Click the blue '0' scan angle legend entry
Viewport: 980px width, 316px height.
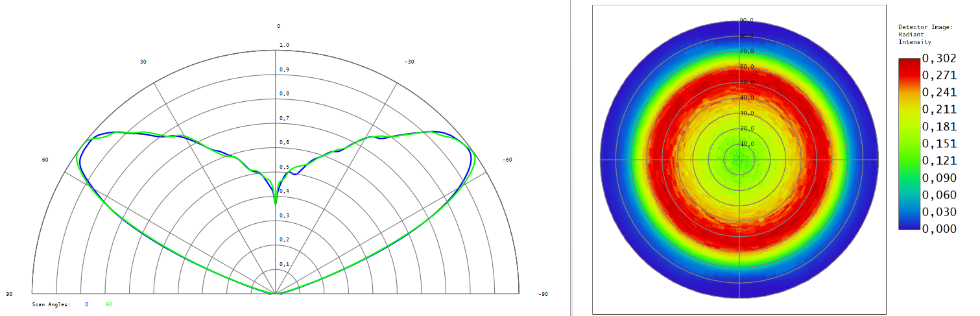(87, 304)
